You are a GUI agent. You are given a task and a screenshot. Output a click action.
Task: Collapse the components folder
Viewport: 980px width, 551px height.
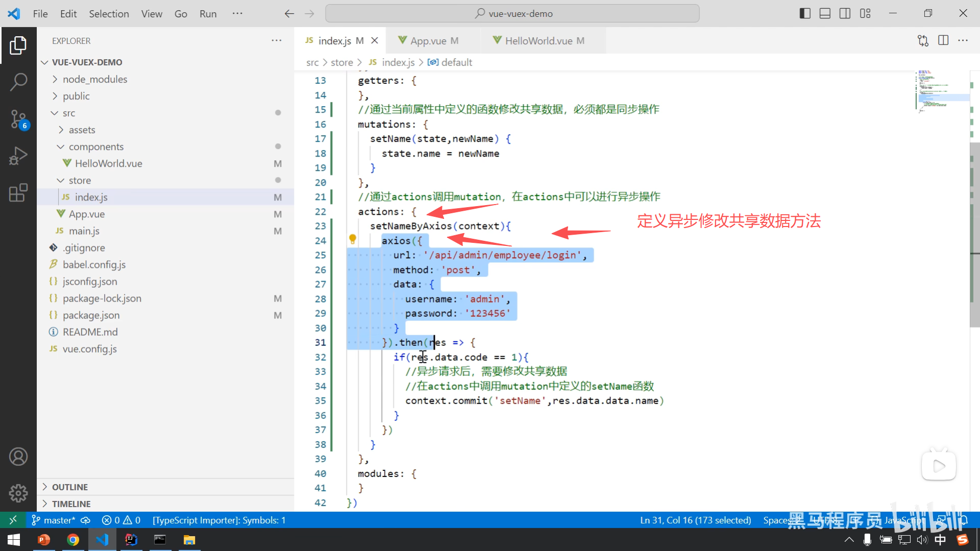pos(96,146)
